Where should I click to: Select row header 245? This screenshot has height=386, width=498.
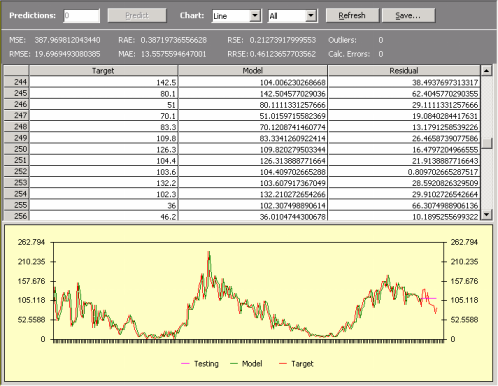(x=16, y=93)
